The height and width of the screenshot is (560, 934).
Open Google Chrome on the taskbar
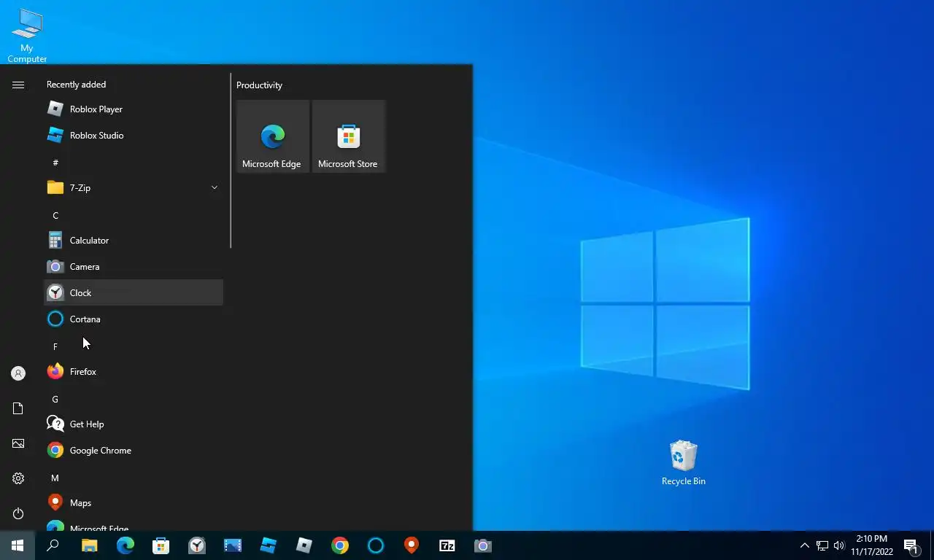pyautogui.click(x=339, y=545)
